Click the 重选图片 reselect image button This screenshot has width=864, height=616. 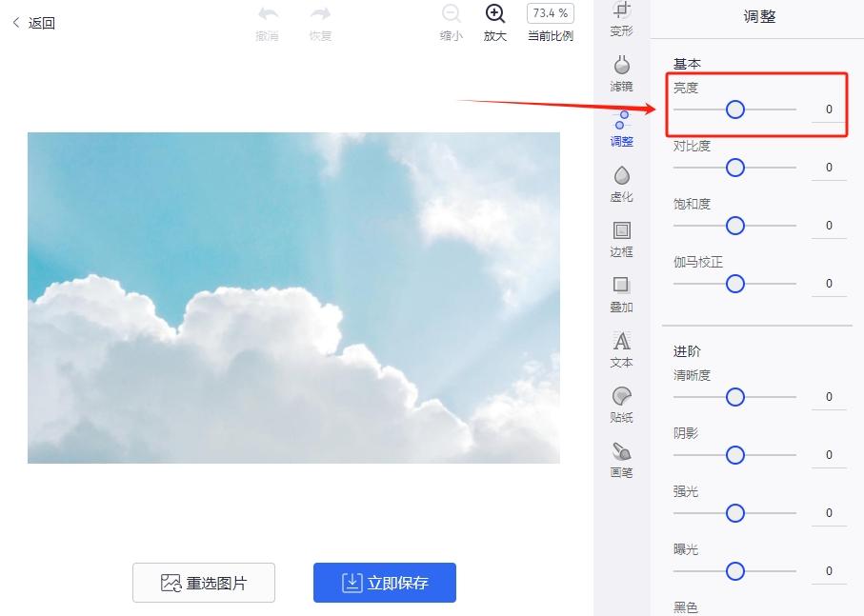(x=203, y=581)
